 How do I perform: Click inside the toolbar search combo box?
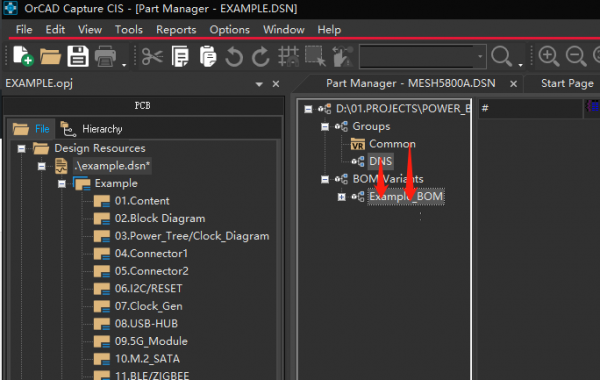[417, 57]
